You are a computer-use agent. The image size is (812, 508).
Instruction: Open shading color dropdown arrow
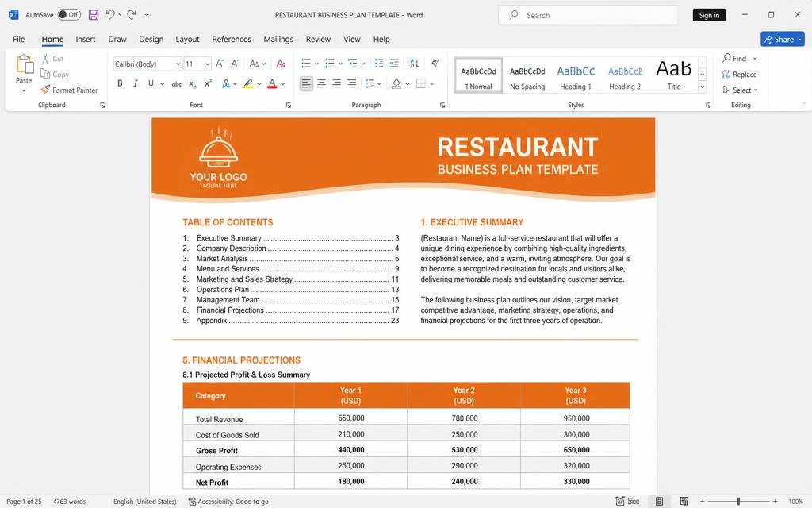(x=408, y=84)
